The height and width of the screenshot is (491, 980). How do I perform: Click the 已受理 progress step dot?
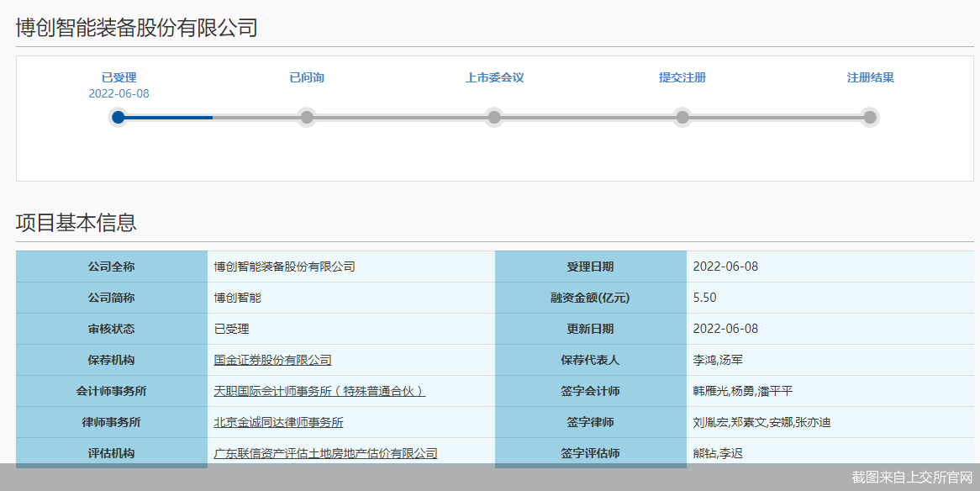[119, 117]
